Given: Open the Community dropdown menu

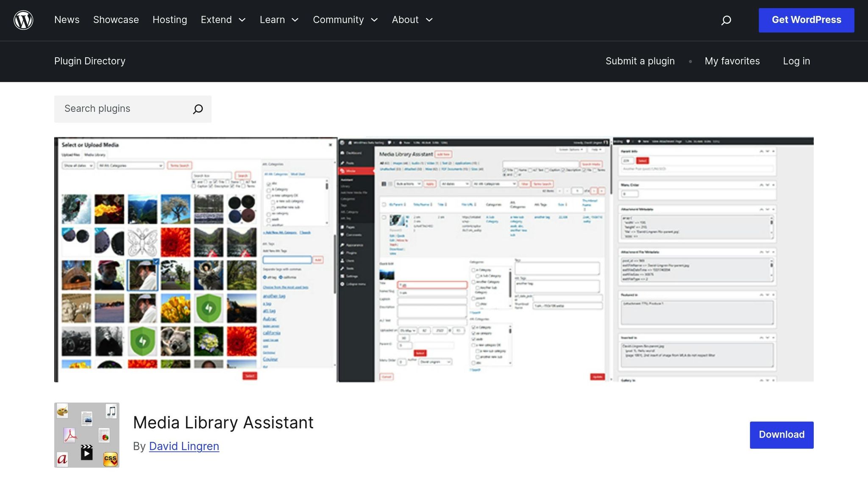Looking at the screenshot, I should (x=345, y=20).
